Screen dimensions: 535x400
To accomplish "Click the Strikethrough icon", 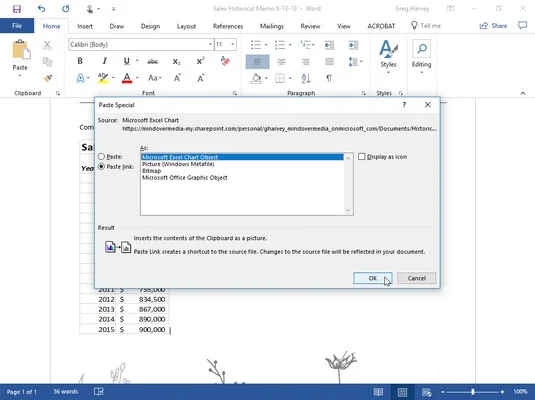I will coord(152,61).
